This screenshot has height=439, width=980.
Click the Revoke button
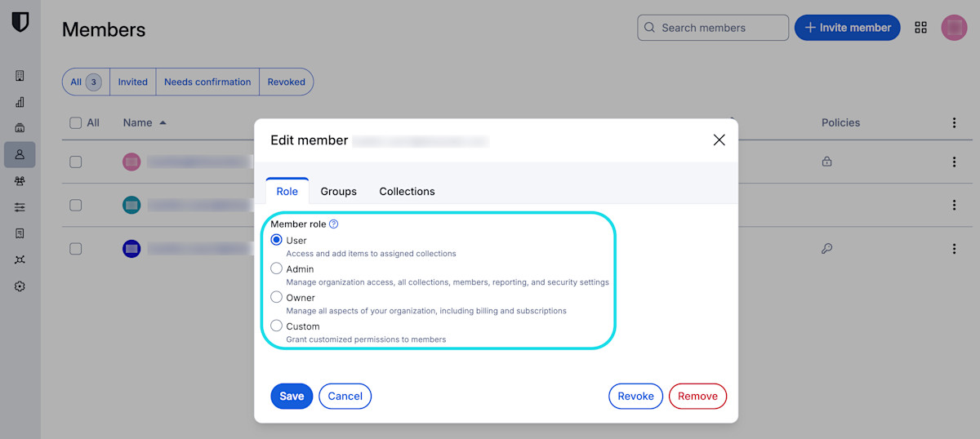(x=635, y=397)
